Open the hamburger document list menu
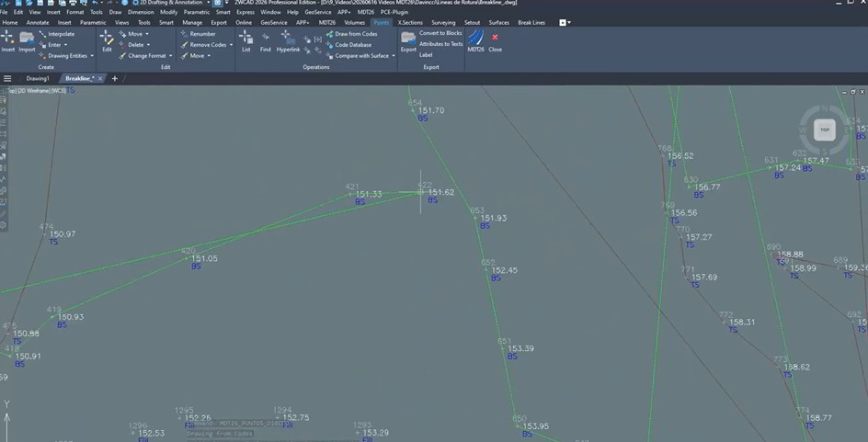The width and height of the screenshot is (868, 442). coord(7,78)
